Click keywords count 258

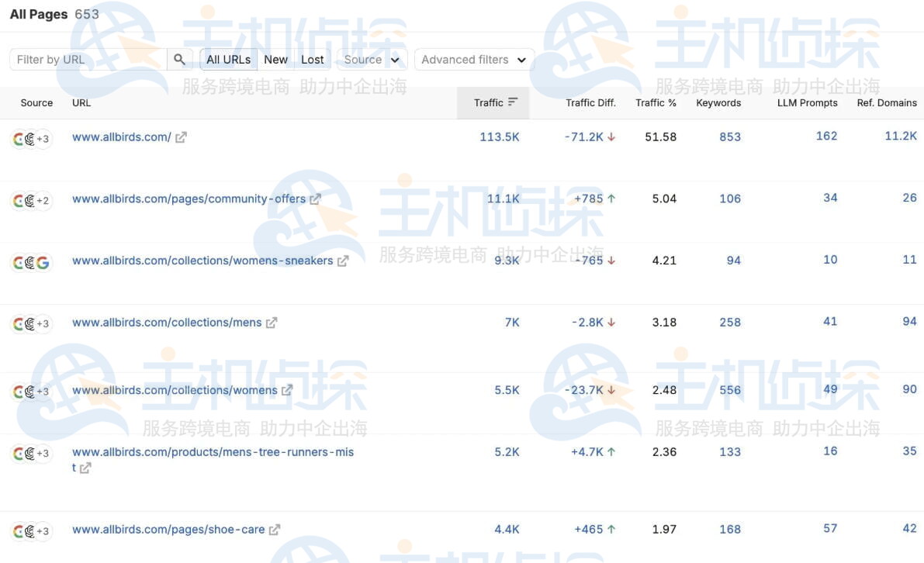730,323
